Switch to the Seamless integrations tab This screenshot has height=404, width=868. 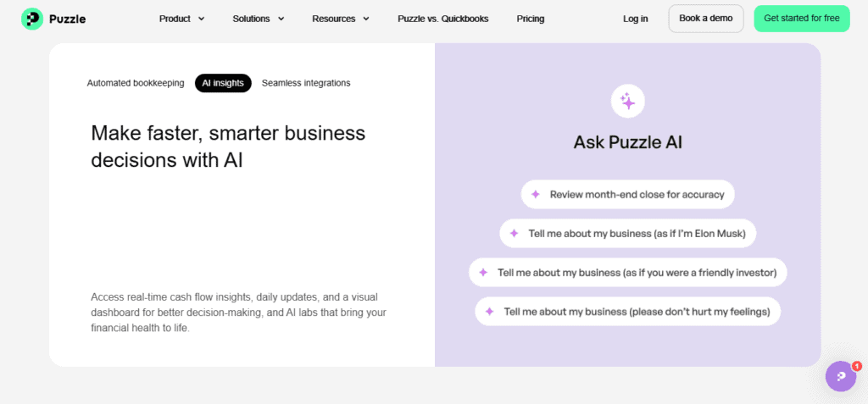tap(306, 83)
